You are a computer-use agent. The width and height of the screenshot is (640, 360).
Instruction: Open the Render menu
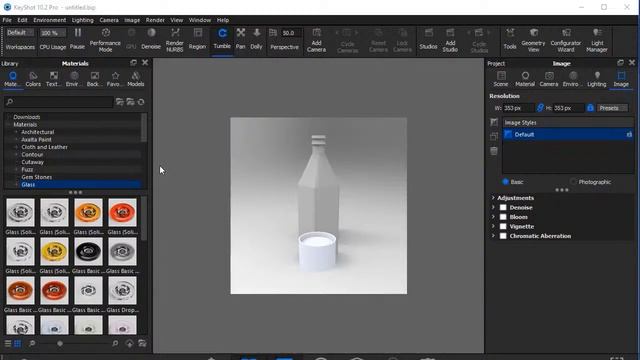155,20
